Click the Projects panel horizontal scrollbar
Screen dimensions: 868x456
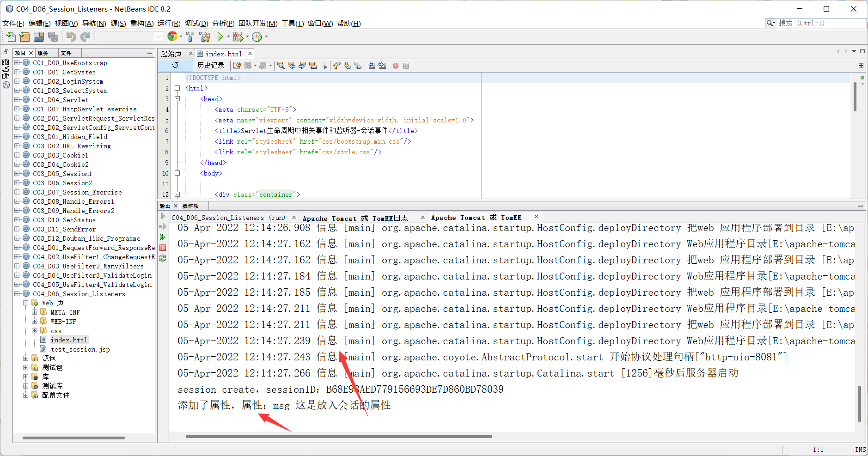[73, 438]
